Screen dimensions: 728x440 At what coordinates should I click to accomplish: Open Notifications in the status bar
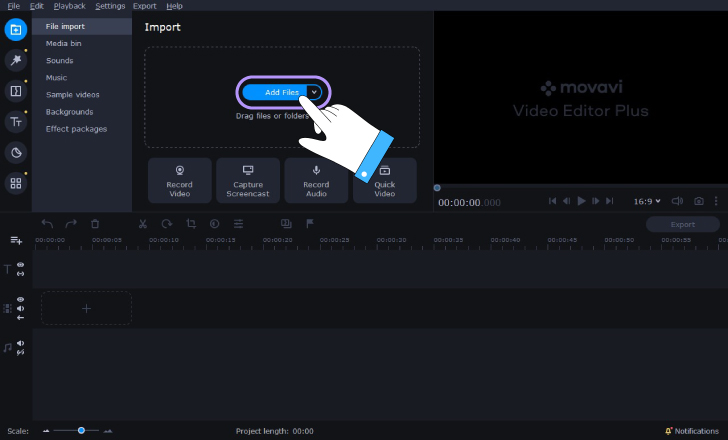tap(692, 431)
